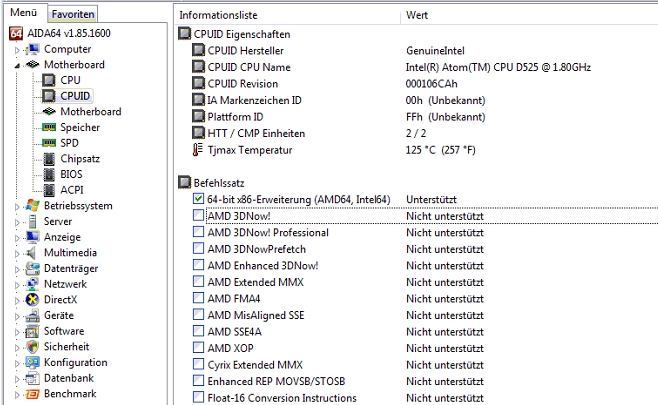This screenshot has width=658, height=405.
Task: Click the Tjmax Temperatur thermometer icon
Action: point(184,150)
